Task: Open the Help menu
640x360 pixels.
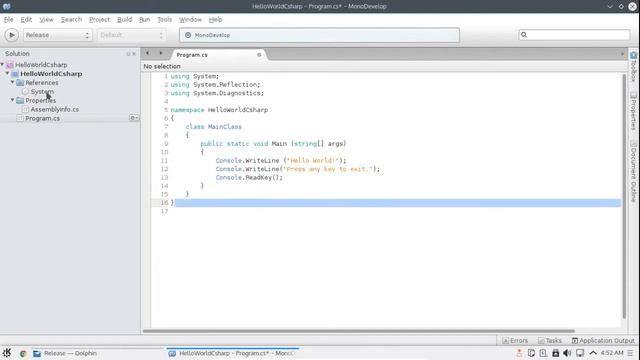Action: click(215, 20)
